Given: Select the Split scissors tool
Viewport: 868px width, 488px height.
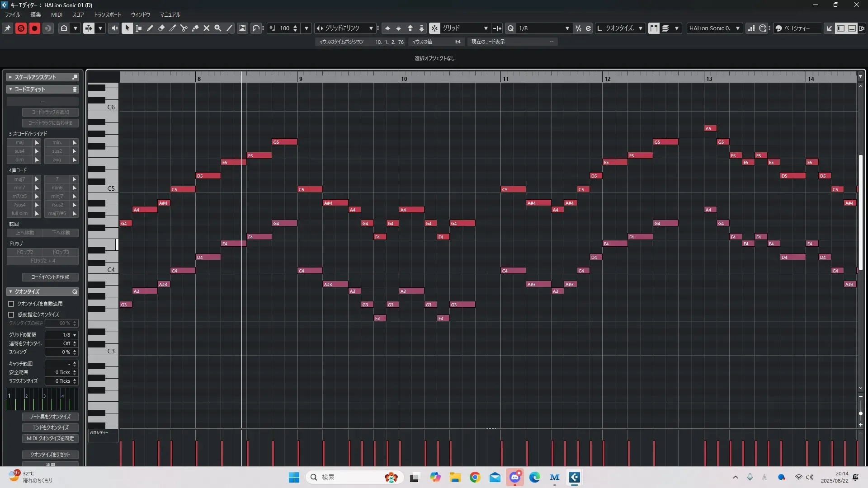Looking at the screenshot, I should pyautogui.click(x=184, y=28).
